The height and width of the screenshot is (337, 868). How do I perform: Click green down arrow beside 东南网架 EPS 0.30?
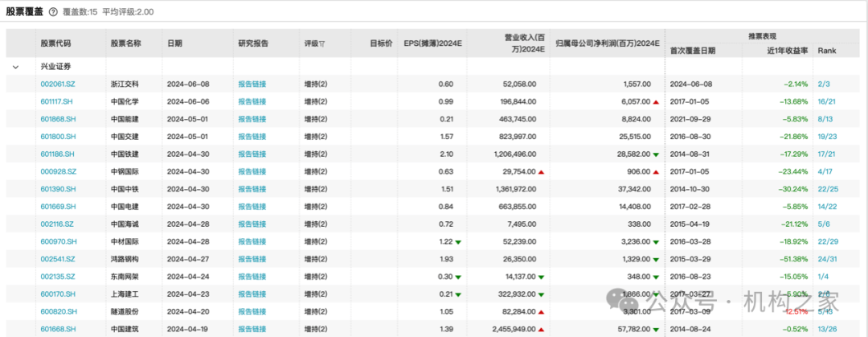[x=458, y=277]
